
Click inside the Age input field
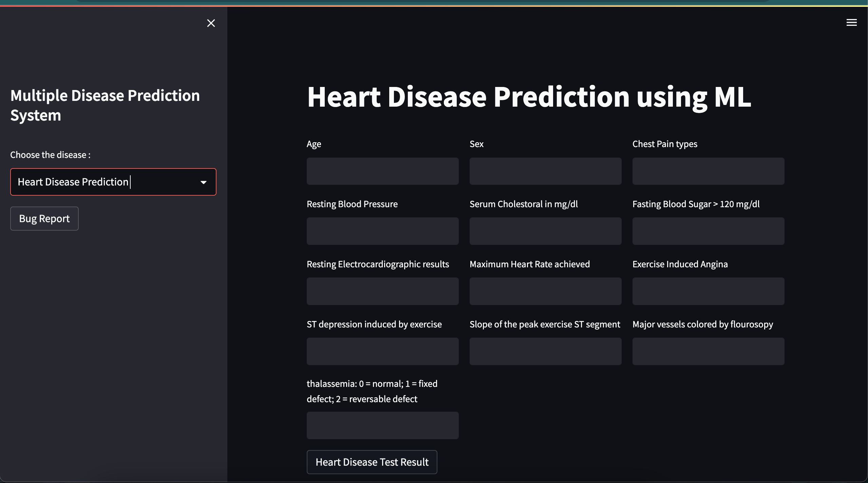[x=382, y=171]
